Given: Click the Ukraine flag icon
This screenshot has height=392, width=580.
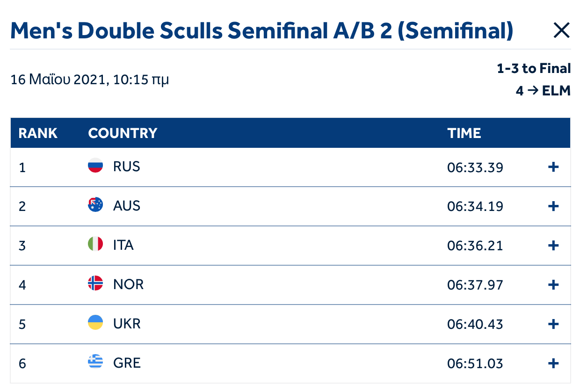Looking at the screenshot, I should [x=95, y=323].
